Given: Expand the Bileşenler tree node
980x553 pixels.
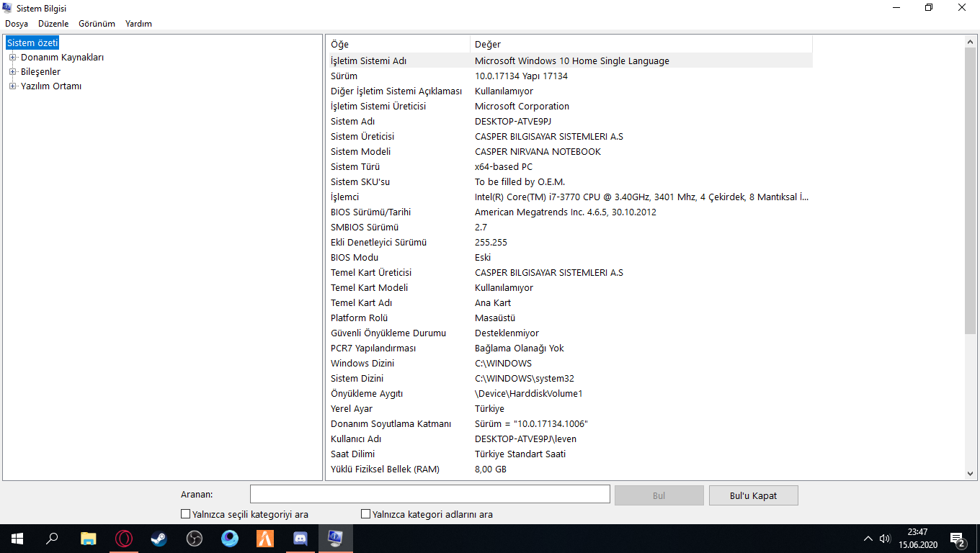Looking at the screenshot, I should pyautogui.click(x=12, y=72).
